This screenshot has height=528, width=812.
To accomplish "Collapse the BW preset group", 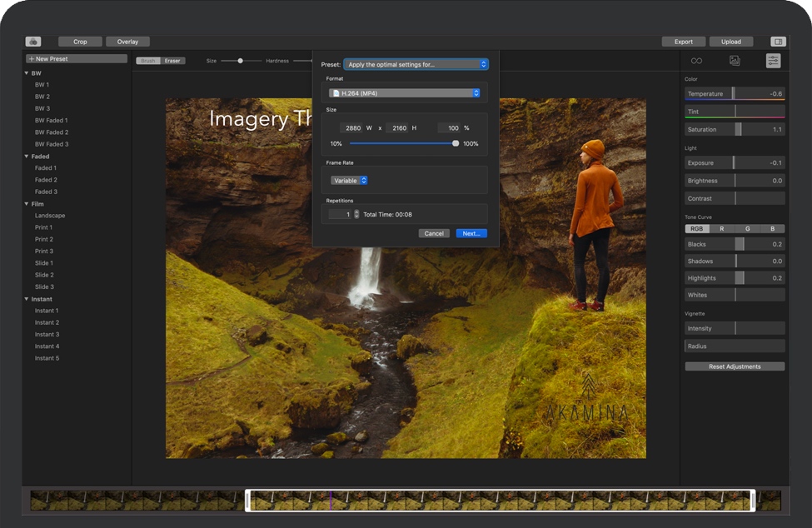I will (x=27, y=73).
